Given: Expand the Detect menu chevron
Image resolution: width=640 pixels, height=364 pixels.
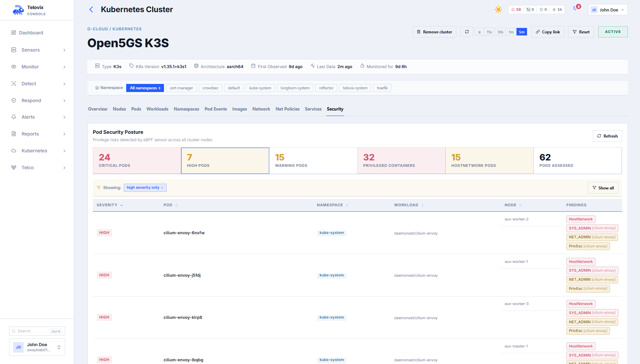Looking at the screenshot, I should tap(64, 84).
